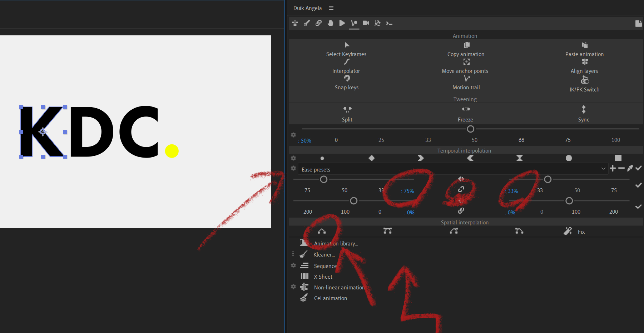The image size is (644, 333).
Task: Toggle the velocity link chain icon
Action: point(461,211)
